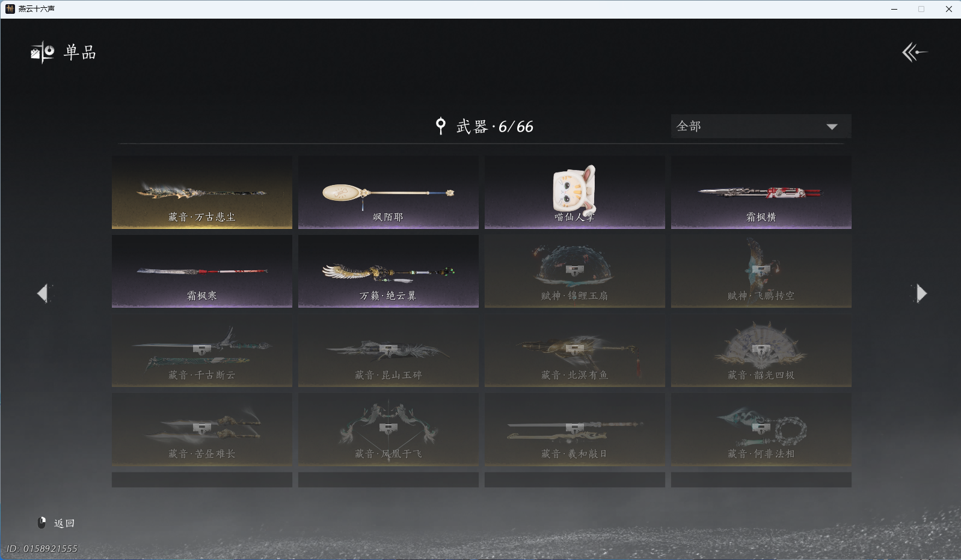Click the back arrow icon at top right
Screen dimensions: 961x560
(x=914, y=52)
